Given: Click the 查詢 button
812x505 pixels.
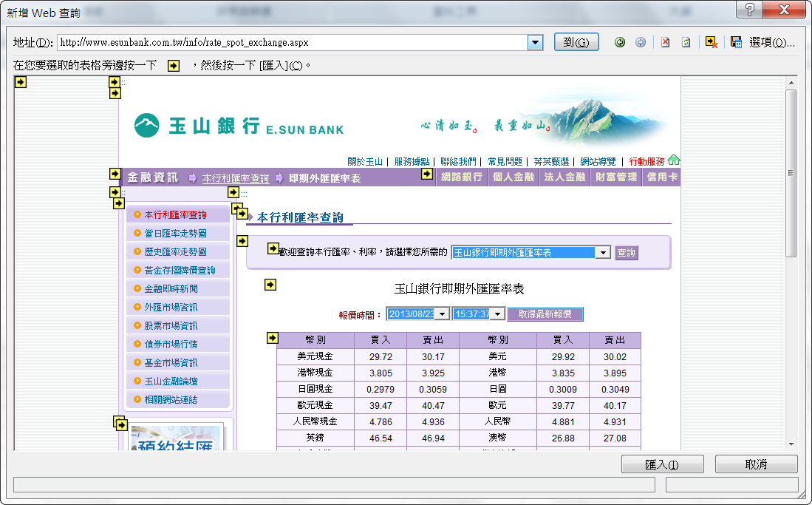Looking at the screenshot, I should pyautogui.click(x=626, y=253).
